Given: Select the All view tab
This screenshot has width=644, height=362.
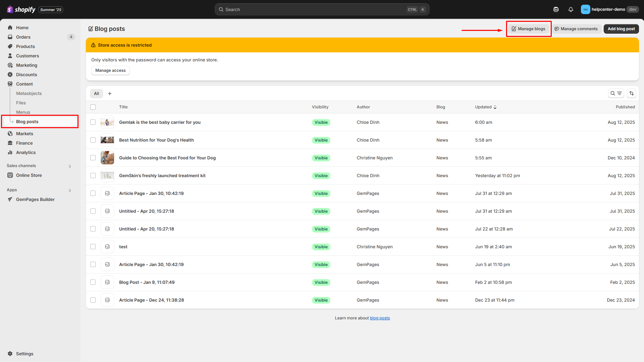Looking at the screenshot, I should pos(96,94).
